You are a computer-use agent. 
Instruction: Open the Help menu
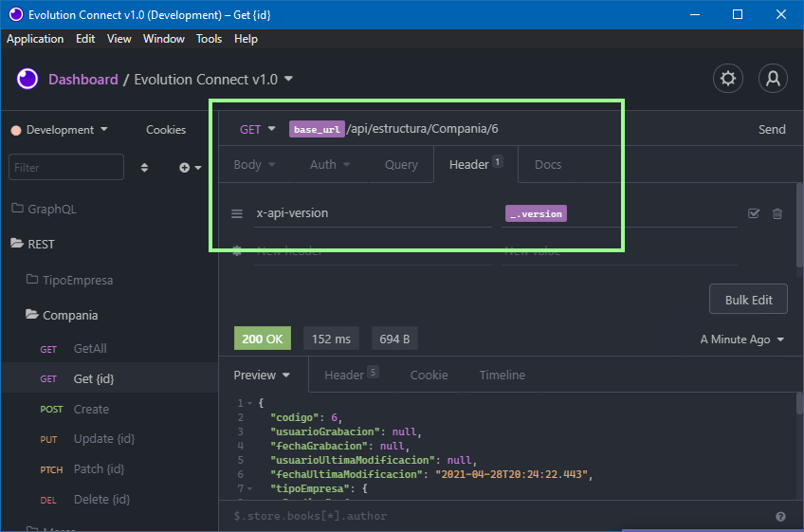pyautogui.click(x=246, y=39)
